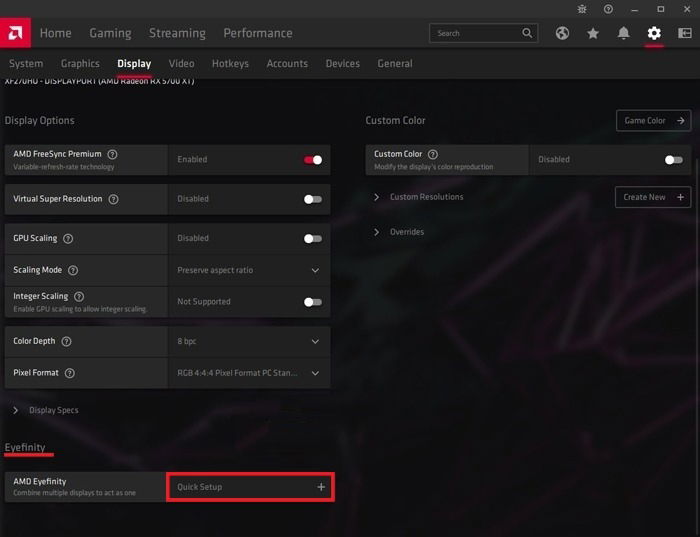Open the bug report icon
The width and height of the screenshot is (700, 537).
pyautogui.click(x=582, y=9)
